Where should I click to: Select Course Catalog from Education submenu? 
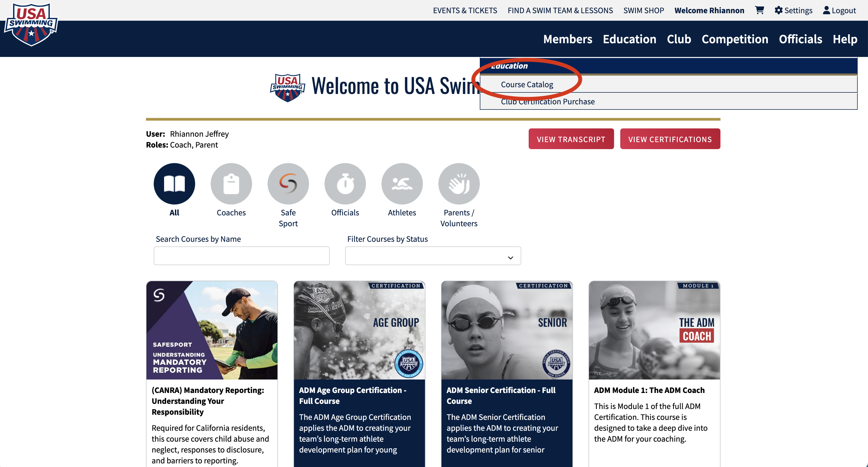(x=527, y=85)
